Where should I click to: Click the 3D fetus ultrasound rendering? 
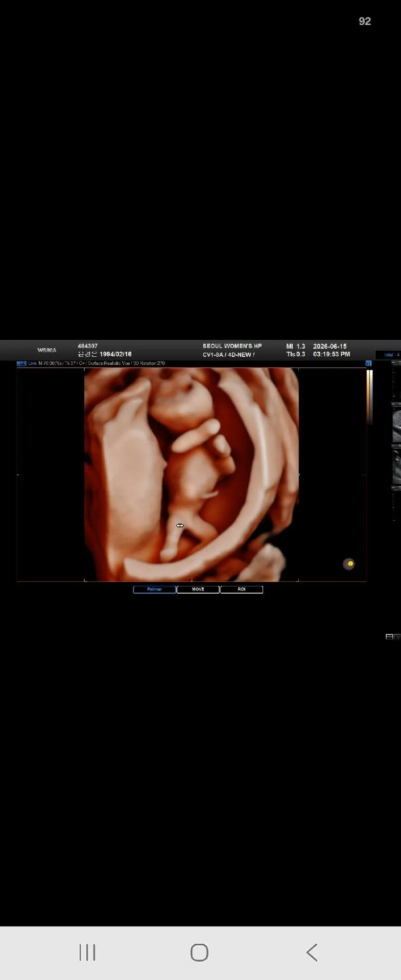point(192,475)
